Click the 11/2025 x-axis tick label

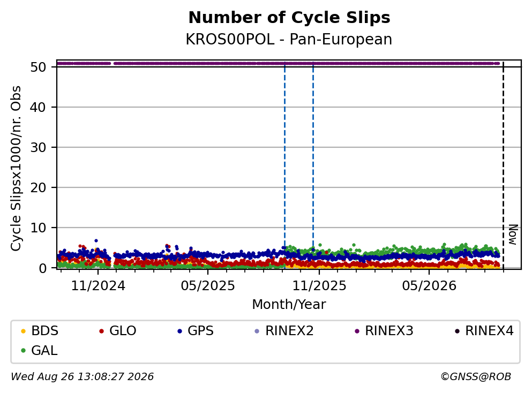click(319, 286)
